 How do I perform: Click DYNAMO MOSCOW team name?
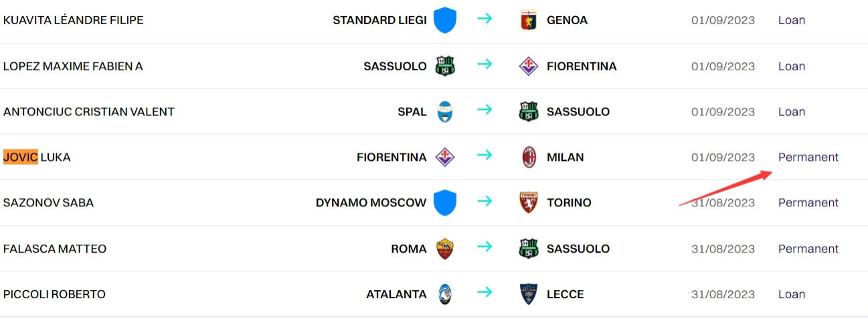click(x=371, y=202)
